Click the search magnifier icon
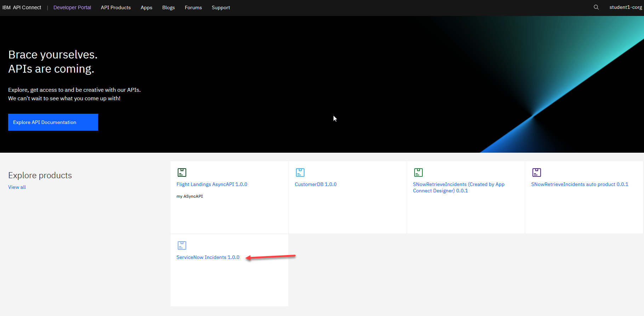 tap(596, 7)
